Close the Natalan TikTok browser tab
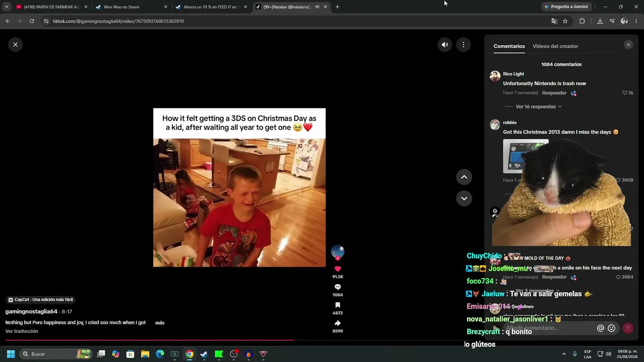Image resolution: width=644 pixels, height=362 pixels. (x=325, y=7)
